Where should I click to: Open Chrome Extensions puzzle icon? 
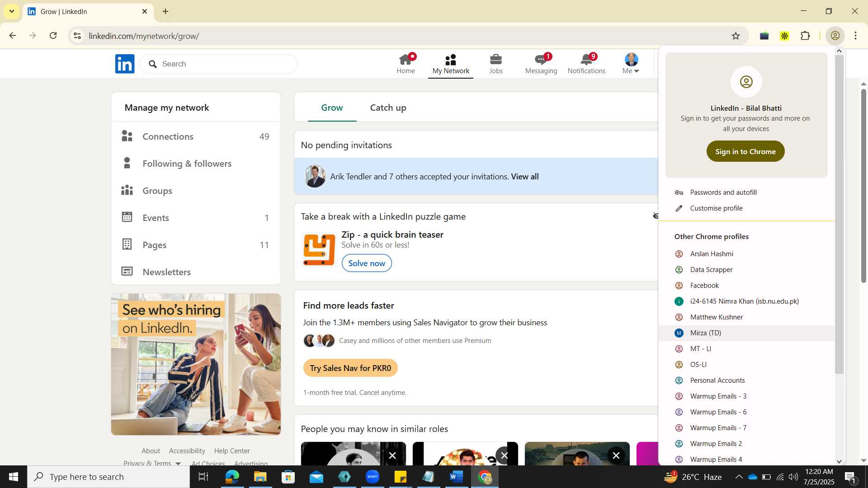pyautogui.click(x=805, y=36)
